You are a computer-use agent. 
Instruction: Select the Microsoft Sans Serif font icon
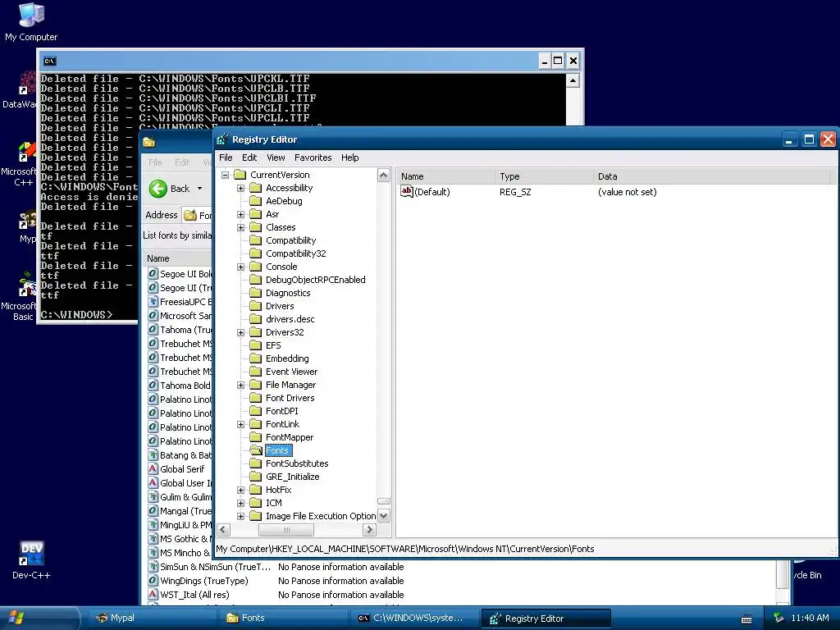click(153, 316)
